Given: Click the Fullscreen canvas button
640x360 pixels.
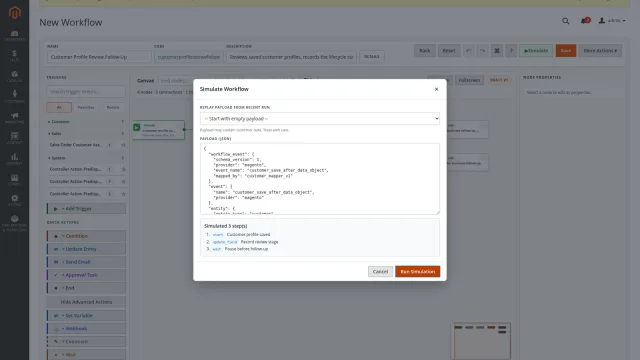Looking at the screenshot, I should pos(469,80).
